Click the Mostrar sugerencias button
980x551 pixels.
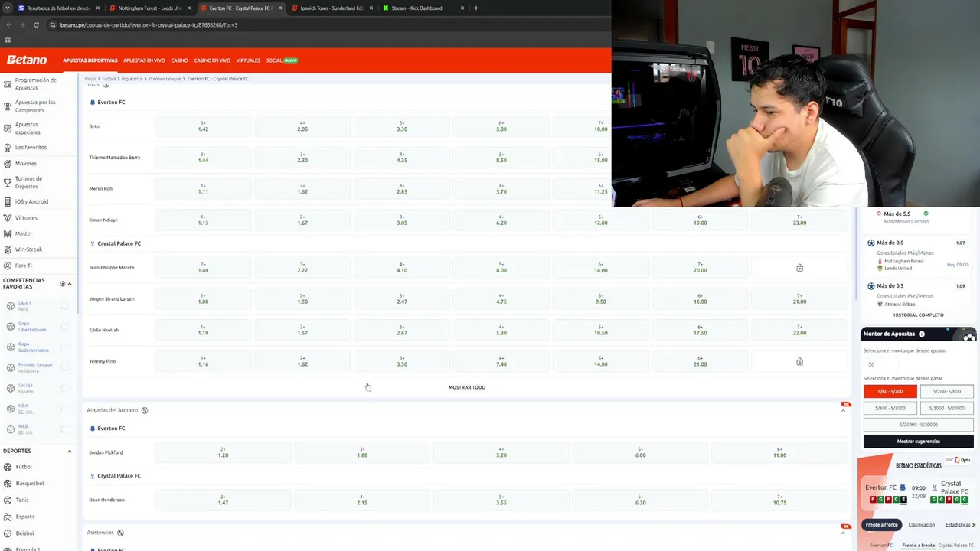tap(919, 442)
